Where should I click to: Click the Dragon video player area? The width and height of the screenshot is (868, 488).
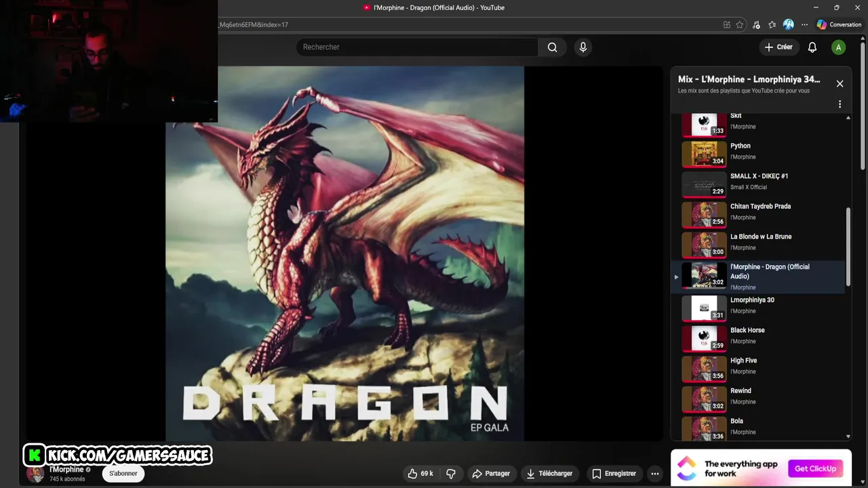tap(344, 253)
